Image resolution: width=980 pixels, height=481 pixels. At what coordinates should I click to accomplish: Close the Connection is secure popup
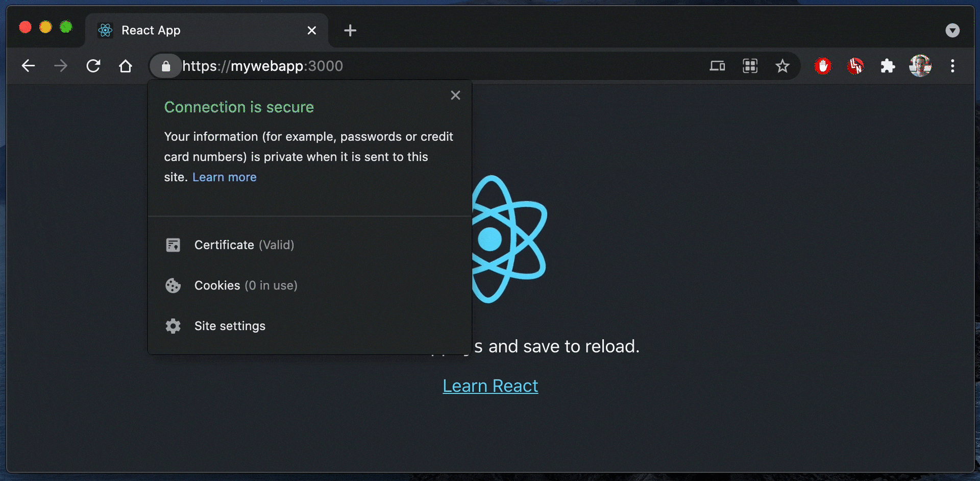(x=456, y=95)
